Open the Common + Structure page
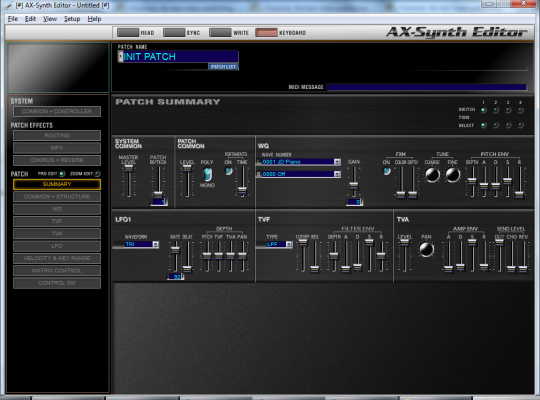Viewport: 540px width, 400px height. coord(57,197)
